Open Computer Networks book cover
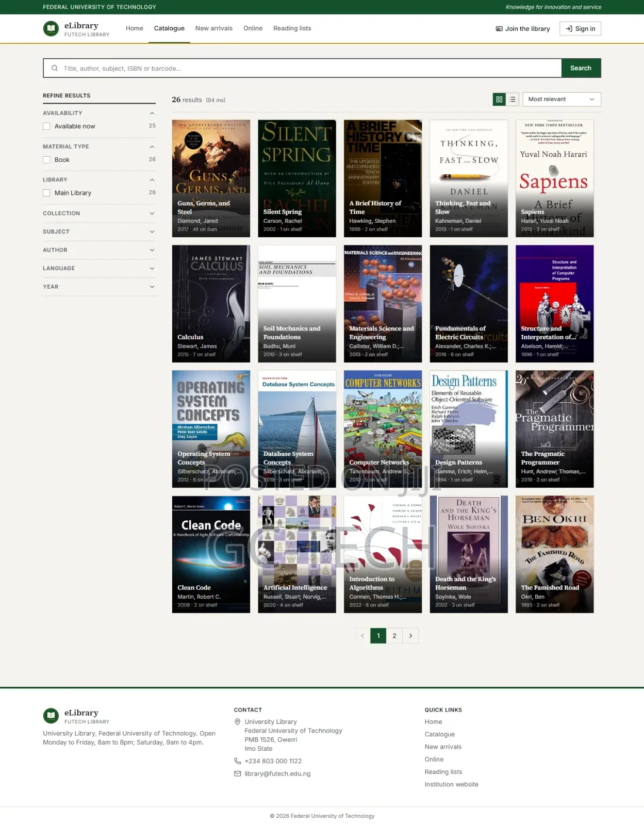Viewport: 644px width, 825px height. point(383,429)
